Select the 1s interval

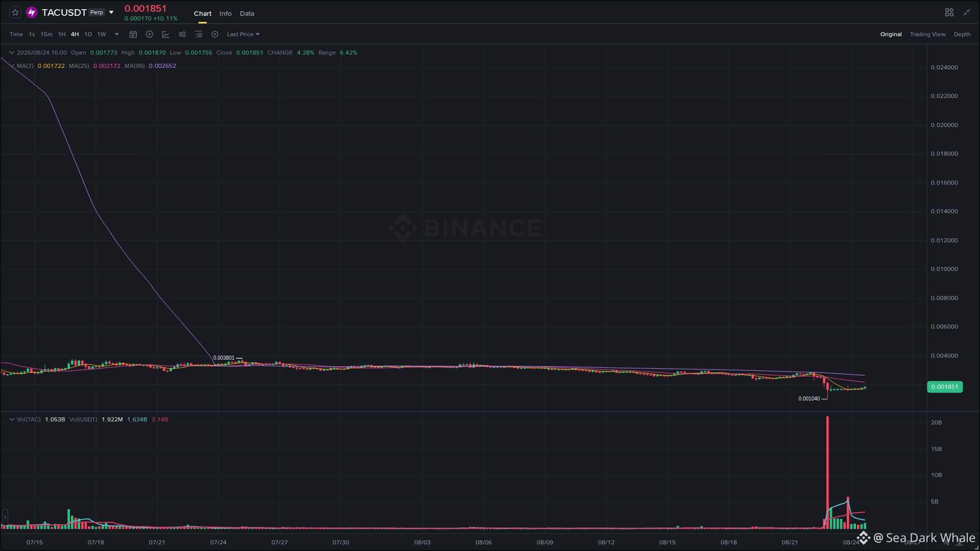click(32, 34)
